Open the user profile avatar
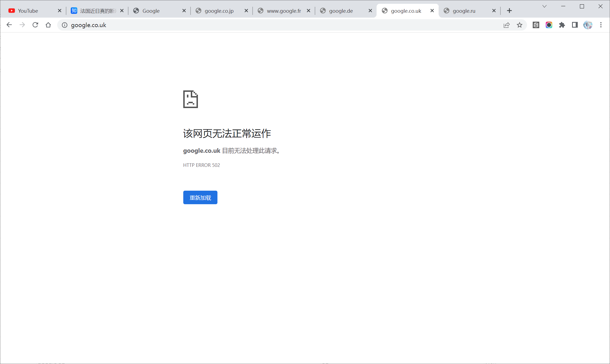The image size is (610, 364). (588, 25)
